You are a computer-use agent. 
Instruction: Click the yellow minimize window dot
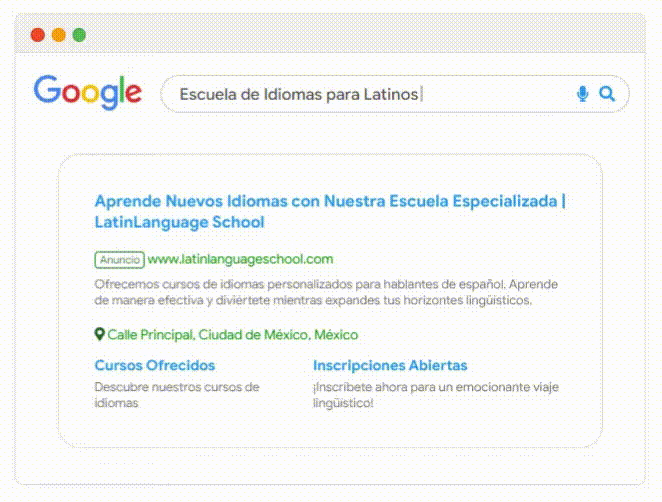58,35
